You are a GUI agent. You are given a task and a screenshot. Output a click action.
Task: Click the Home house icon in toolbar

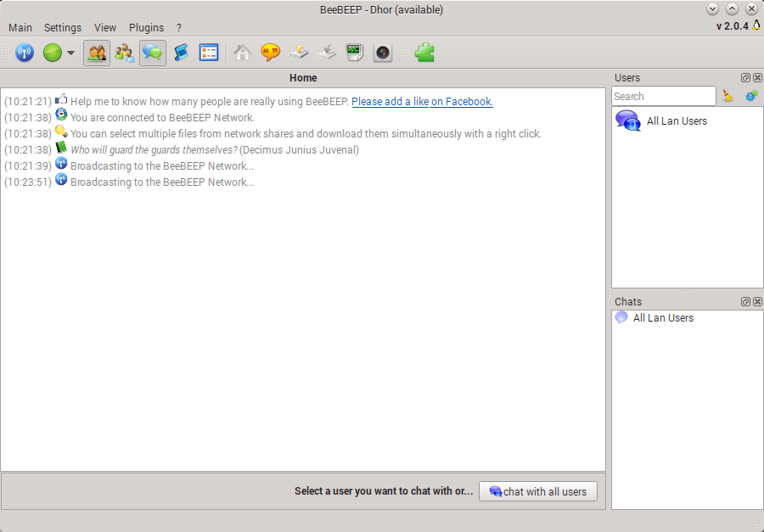click(x=242, y=53)
